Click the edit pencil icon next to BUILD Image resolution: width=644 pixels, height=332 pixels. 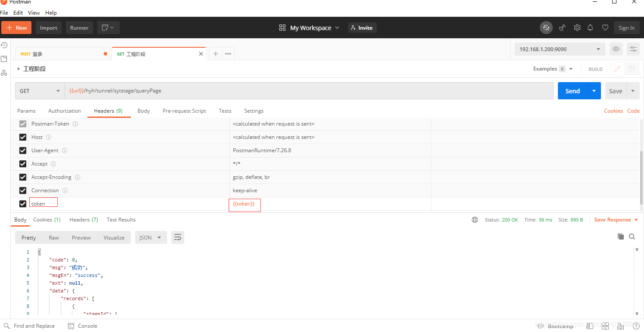click(617, 69)
